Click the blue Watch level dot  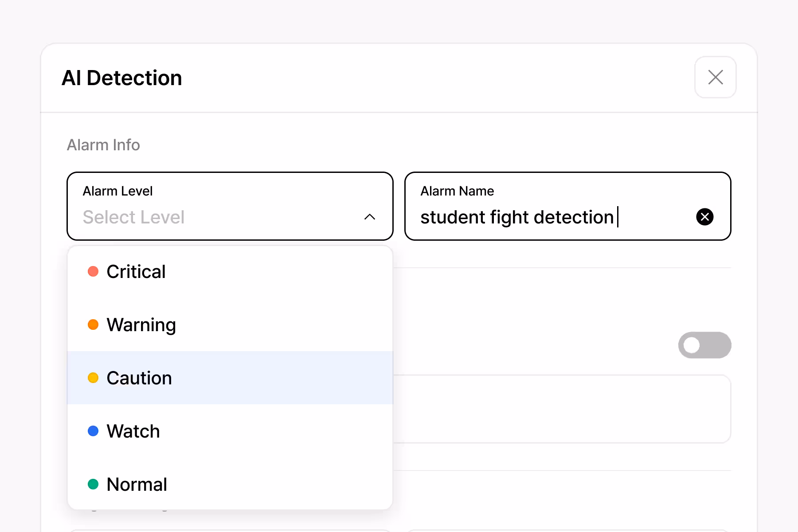(93, 431)
